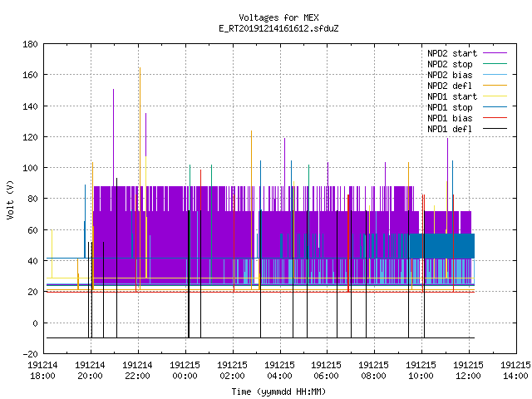
Task: Click the 191215 12:00 x-axis tick label
Action: click(468, 371)
